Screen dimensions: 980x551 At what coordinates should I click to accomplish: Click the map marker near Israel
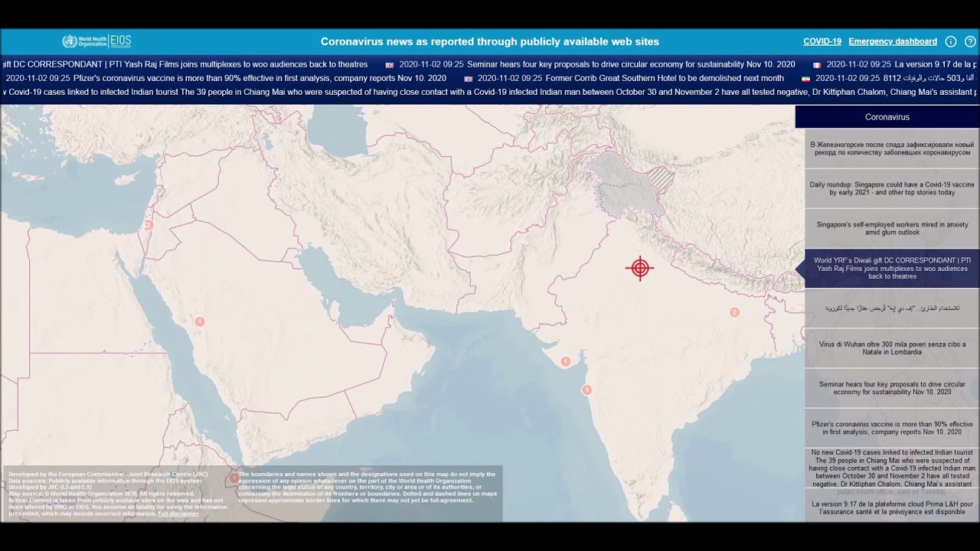(x=149, y=225)
